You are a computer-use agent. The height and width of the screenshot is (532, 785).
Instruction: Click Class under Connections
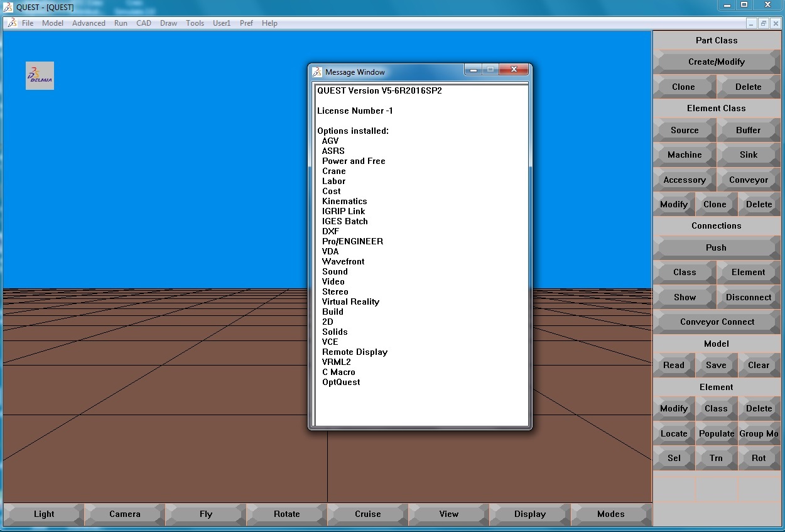tap(685, 272)
